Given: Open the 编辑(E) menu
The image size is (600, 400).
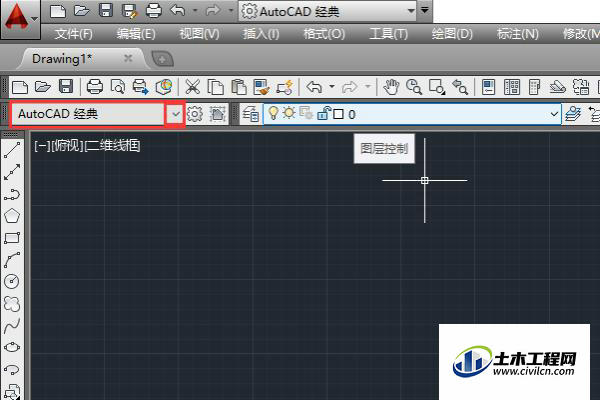Looking at the screenshot, I should (136, 34).
